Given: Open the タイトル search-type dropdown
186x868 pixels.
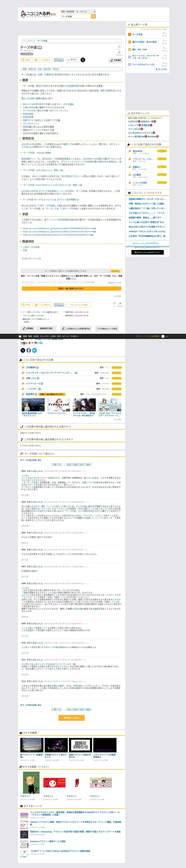Looking at the screenshot, I should (88, 11).
